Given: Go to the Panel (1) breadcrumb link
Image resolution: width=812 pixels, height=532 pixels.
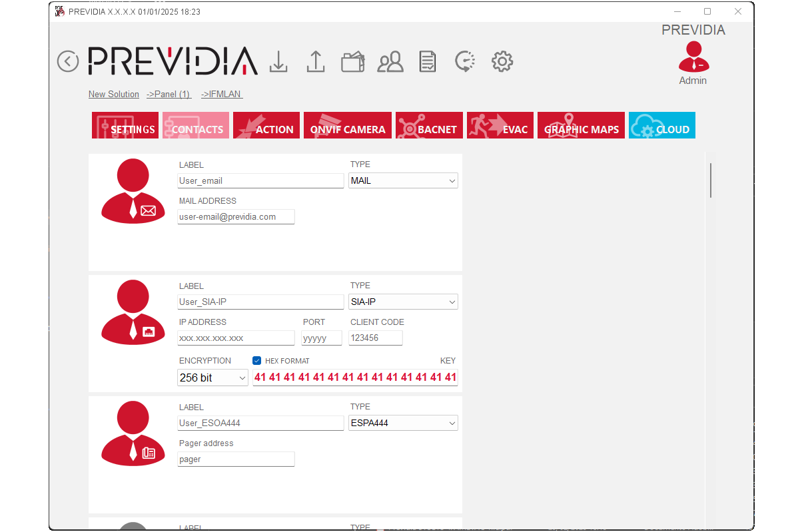Looking at the screenshot, I should [x=169, y=95].
